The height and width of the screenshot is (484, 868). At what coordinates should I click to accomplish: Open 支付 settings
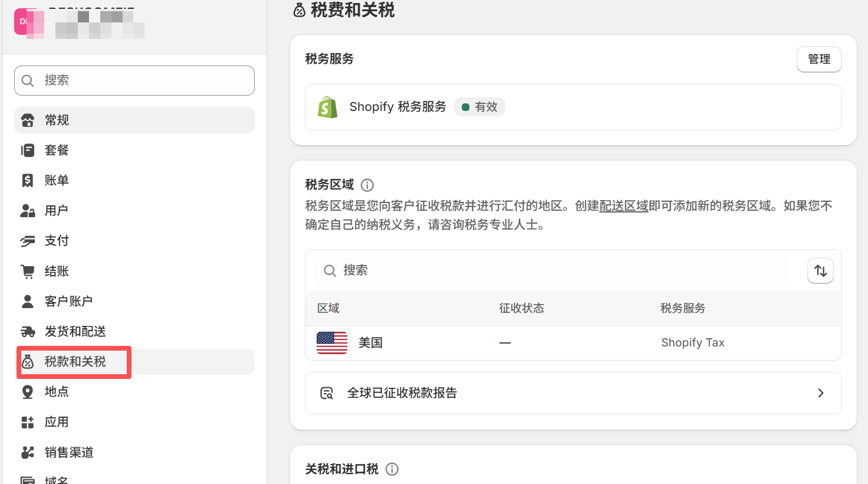[x=134, y=241]
